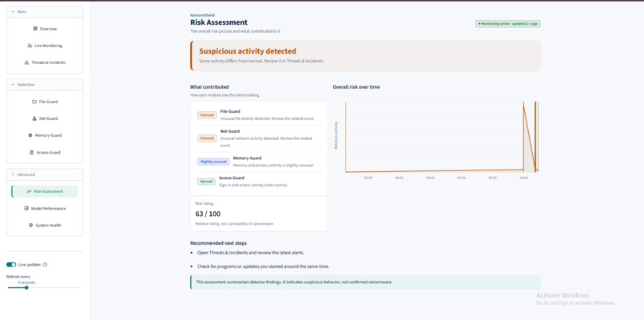This screenshot has height=320, width=644.
Task: Open the Model Performance page
Action: 45,209
